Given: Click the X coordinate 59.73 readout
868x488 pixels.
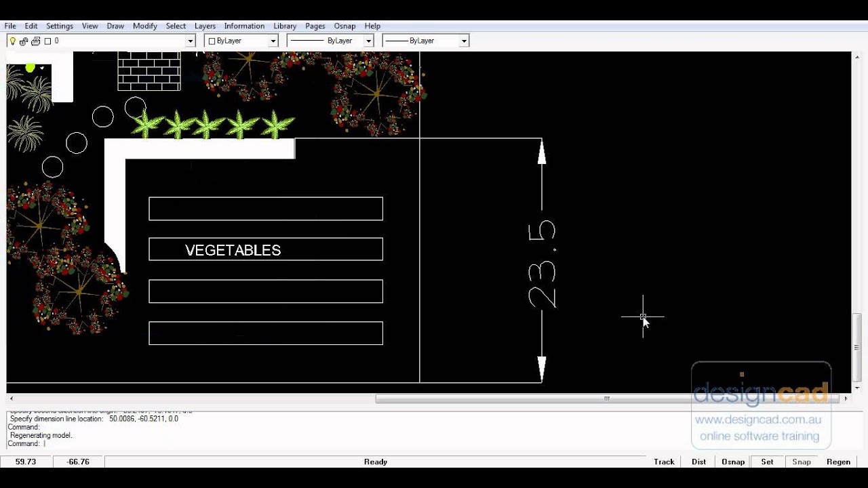Looking at the screenshot, I should pyautogui.click(x=26, y=462).
